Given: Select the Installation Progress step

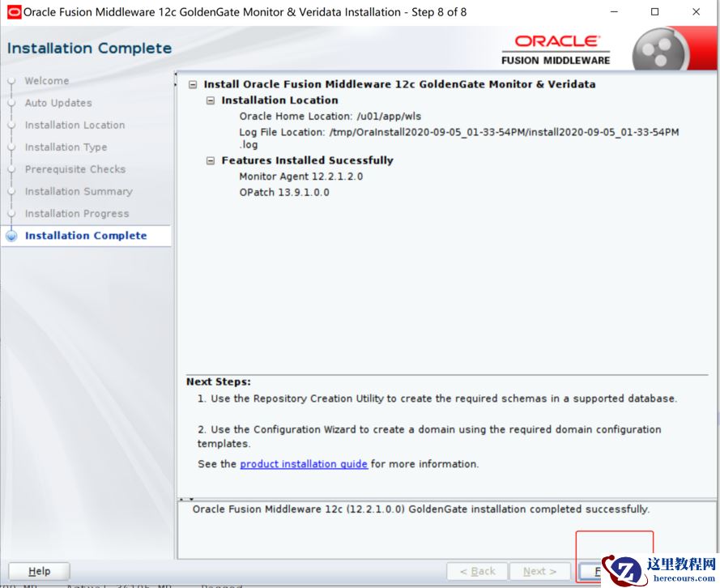Looking at the screenshot, I should (x=77, y=214).
